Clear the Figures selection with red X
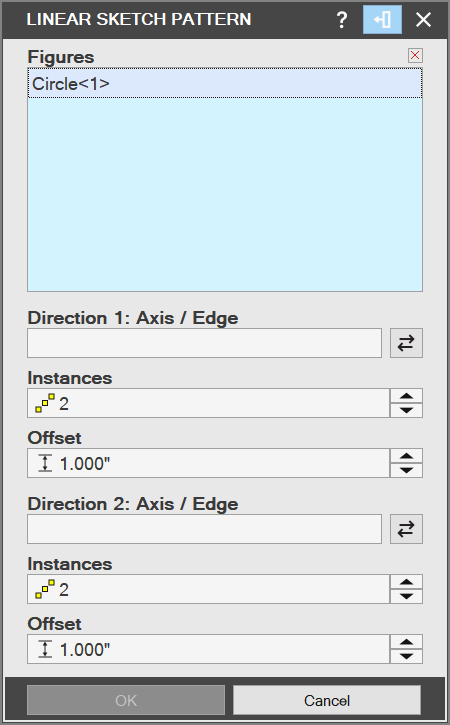This screenshot has width=450, height=725. [x=415, y=55]
